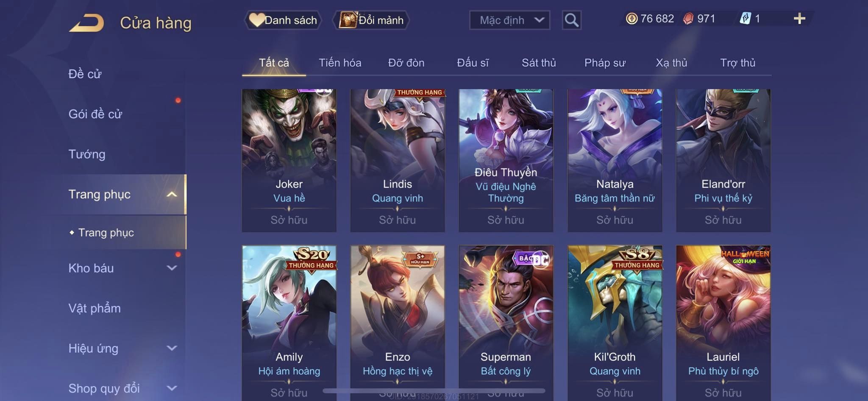
Task: Click the back arrow icon beside Cửa hàng
Action: (87, 23)
